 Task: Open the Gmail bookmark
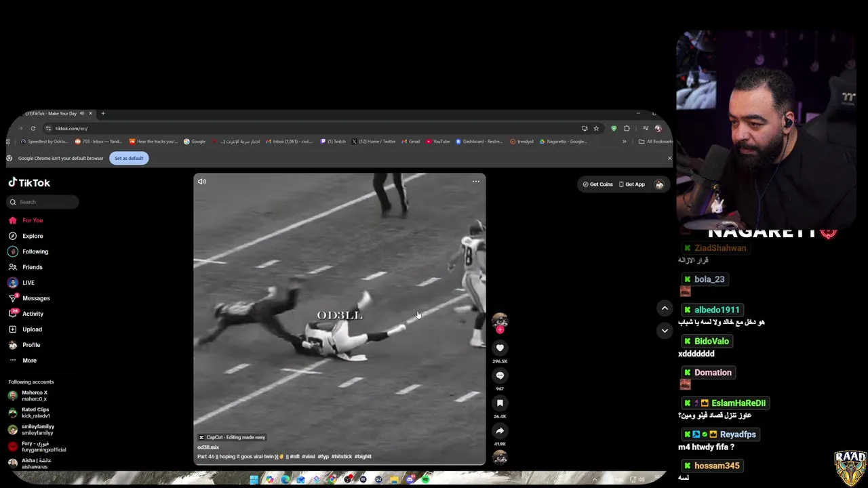click(411, 142)
